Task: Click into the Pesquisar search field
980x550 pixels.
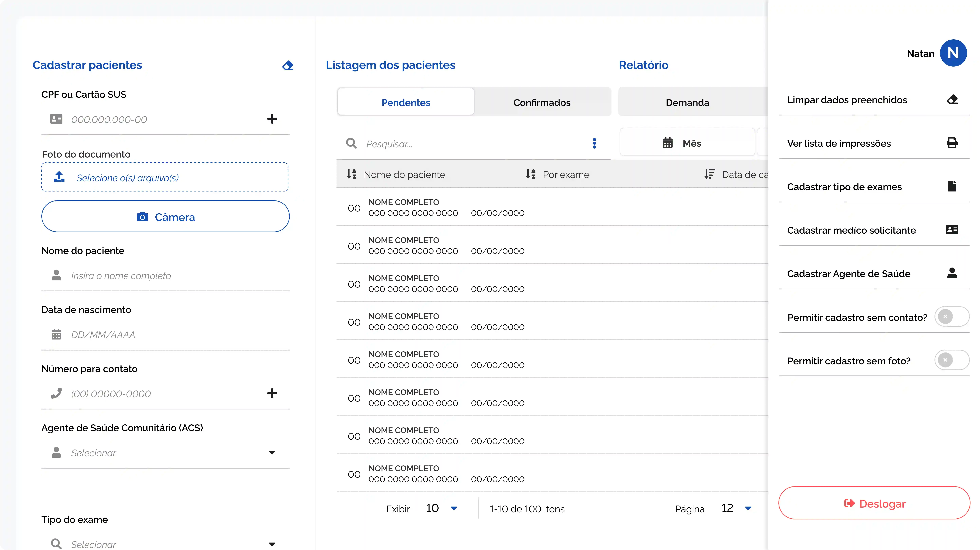Action: (472, 144)
